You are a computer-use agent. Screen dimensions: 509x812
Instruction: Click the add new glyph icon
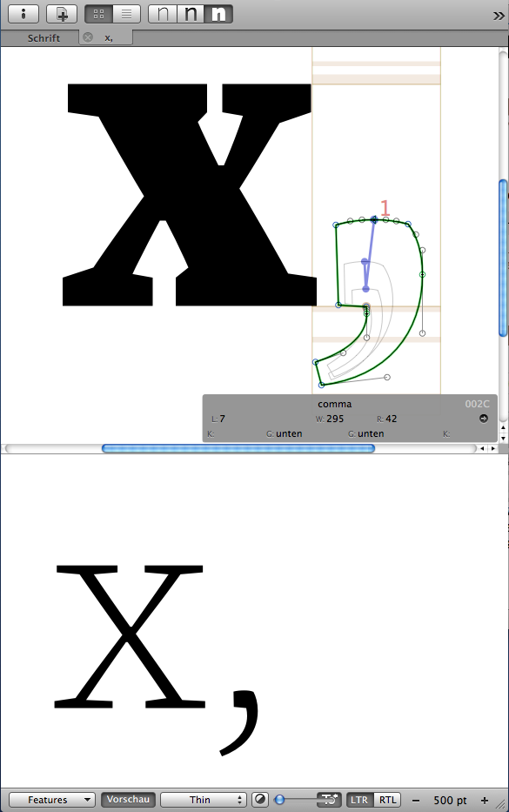coord(62,14)
